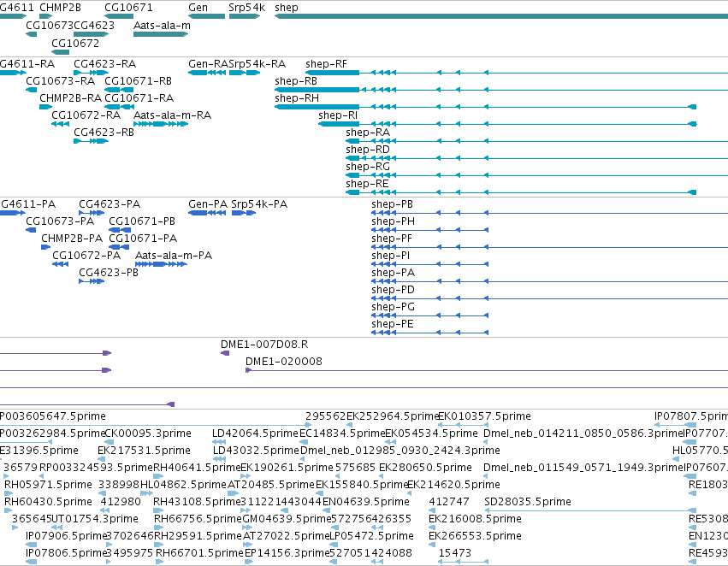Select the shep-PD protein label
This screenshot has width=728, height=566.
click(x=394, y=290)
